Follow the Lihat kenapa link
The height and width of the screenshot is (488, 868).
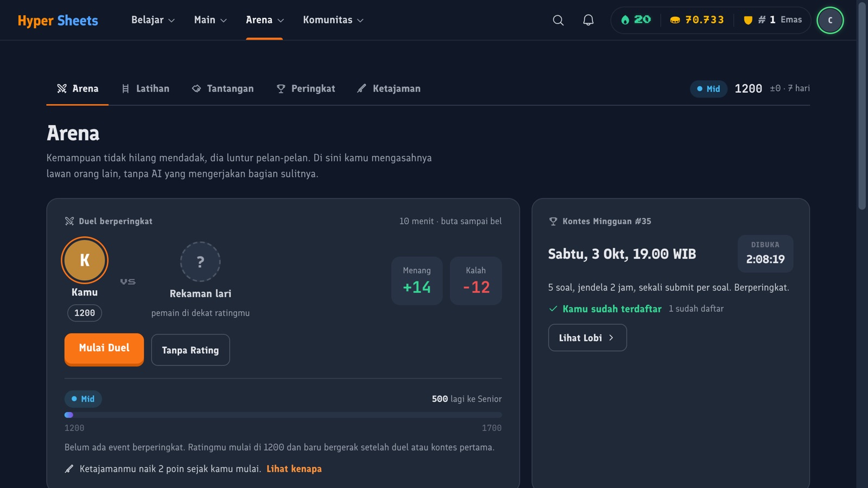pos(294,469)
